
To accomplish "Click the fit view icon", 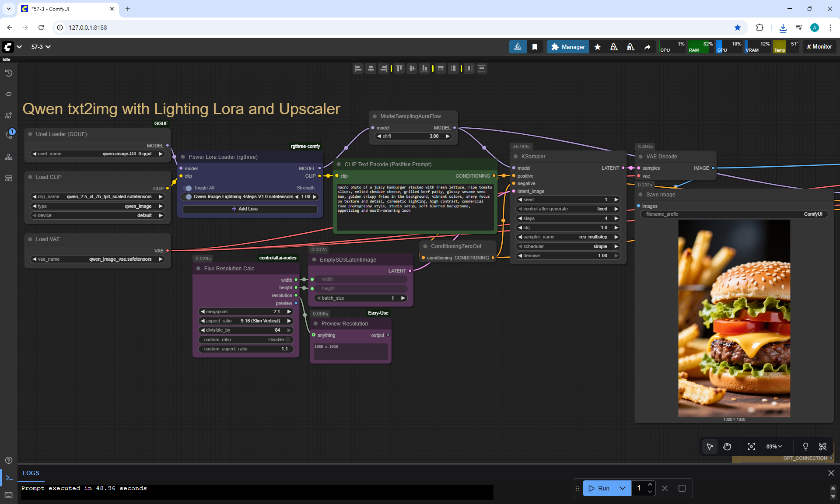I will 751,446.
